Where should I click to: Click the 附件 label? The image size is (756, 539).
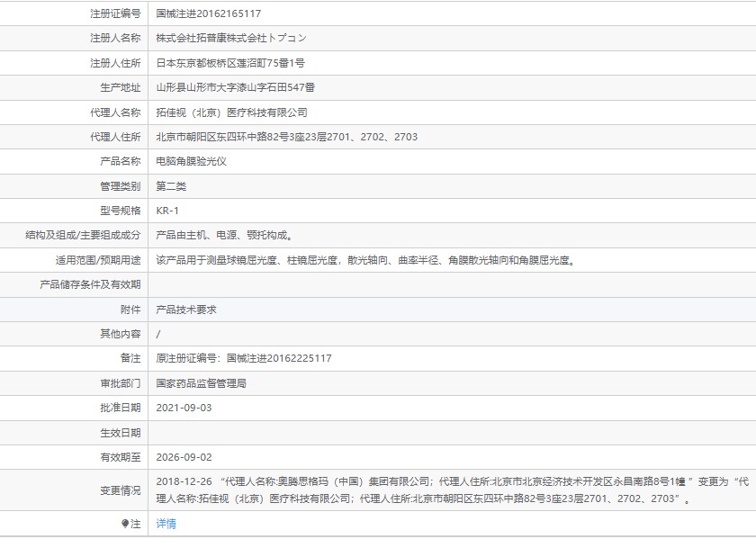coord(130,310)
